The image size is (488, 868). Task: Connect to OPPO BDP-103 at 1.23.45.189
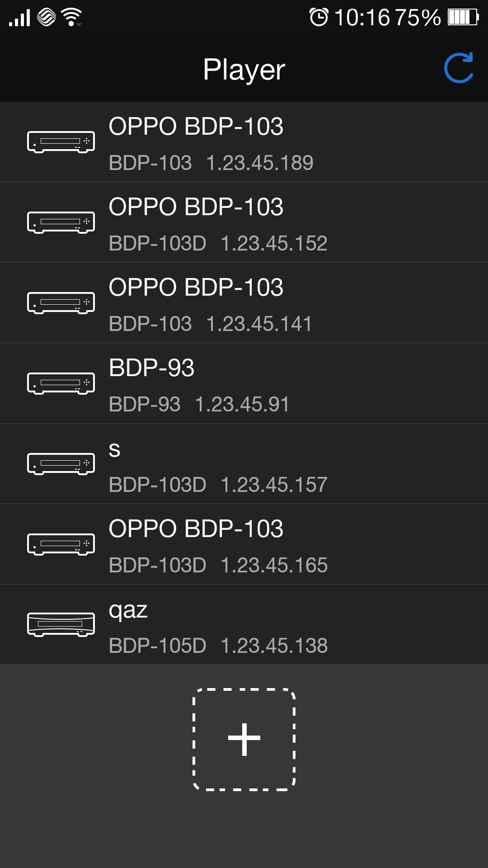[244, 141]
